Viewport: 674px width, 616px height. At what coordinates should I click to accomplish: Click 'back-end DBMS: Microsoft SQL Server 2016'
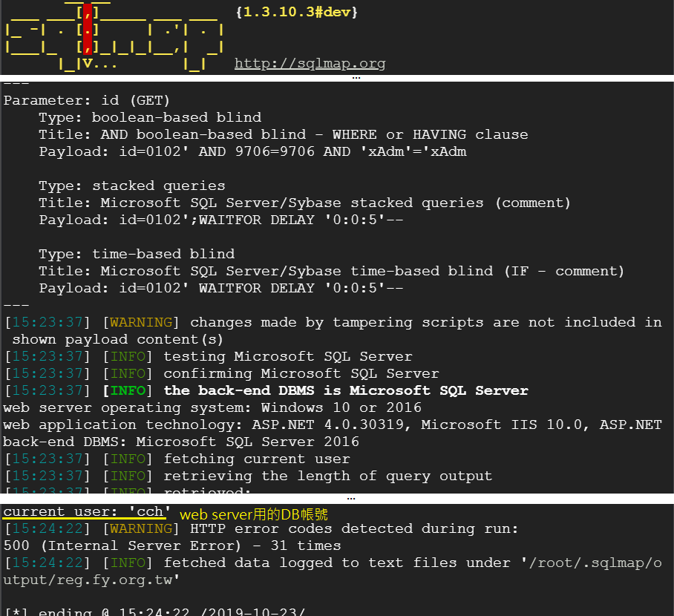tap(181, 442)
